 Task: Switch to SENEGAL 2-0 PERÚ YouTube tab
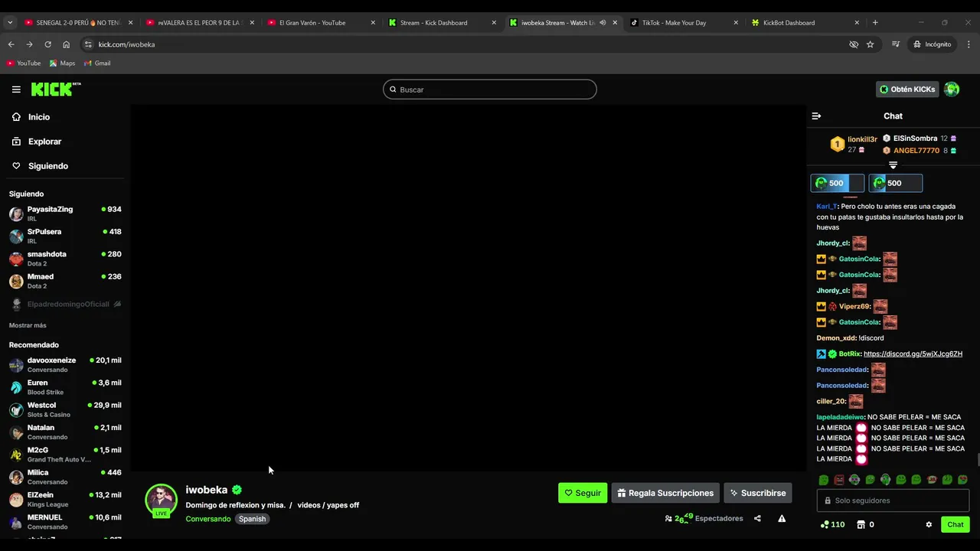click(78, 23)
